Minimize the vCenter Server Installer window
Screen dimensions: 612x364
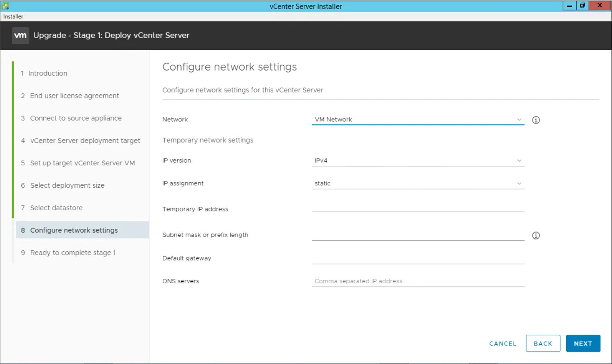tap(569, 6)
